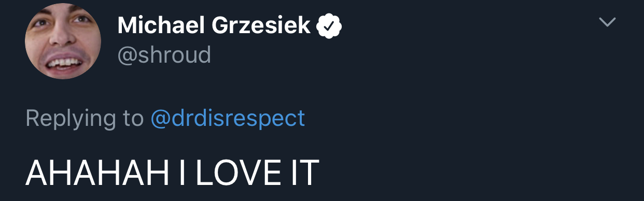Open the @drdisrespect profile link
Viewport: 644px width, 201px height.
tap(228, 119)
